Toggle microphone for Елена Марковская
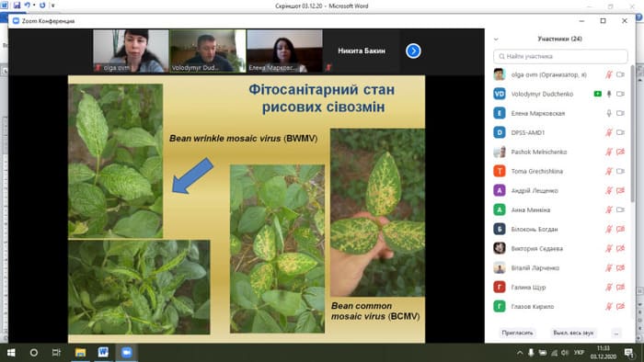 pyautogui.click(x=609, y=113)
